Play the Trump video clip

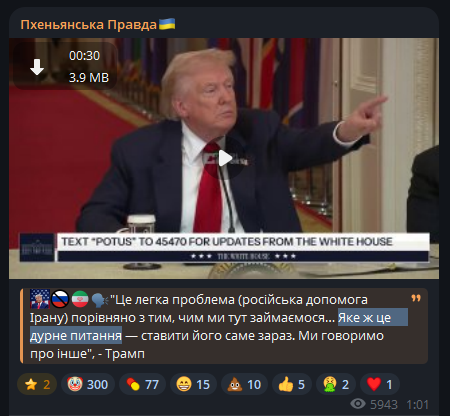coord(225,158)
